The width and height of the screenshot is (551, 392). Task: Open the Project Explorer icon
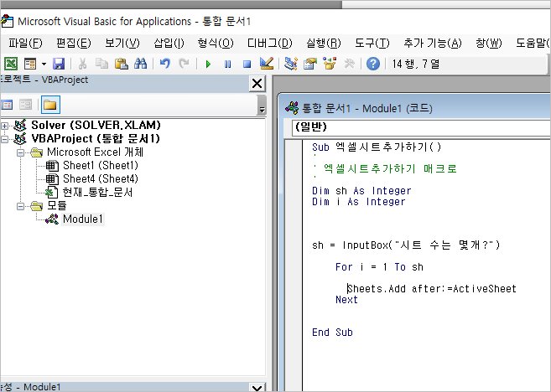point(291,64)
